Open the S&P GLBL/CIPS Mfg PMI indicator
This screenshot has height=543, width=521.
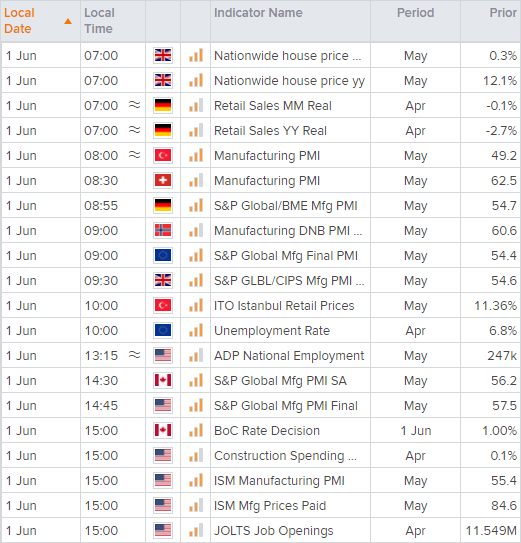pyautogui.click(x=289, y=281)
